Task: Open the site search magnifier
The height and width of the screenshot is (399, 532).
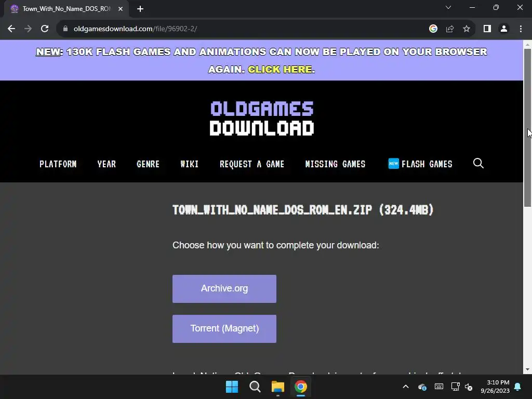Action: (478, 163)
